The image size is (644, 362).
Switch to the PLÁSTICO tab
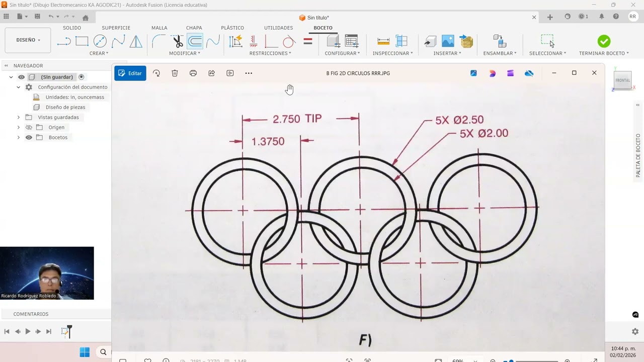(232, 28)
